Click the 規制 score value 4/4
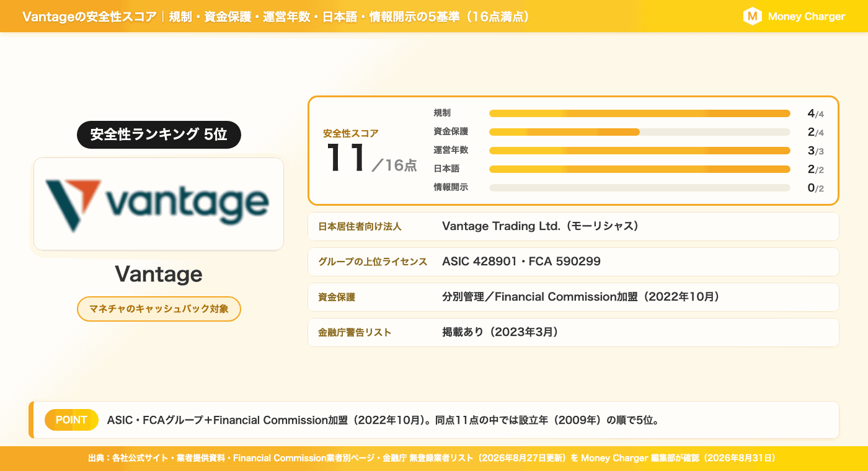The image size is (868, 471). [815, 113]
